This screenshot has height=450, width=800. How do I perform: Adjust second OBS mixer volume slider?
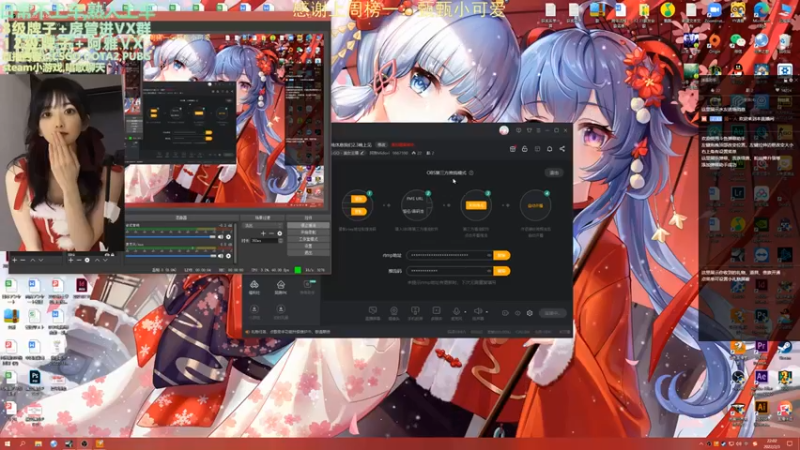point(171,256)
